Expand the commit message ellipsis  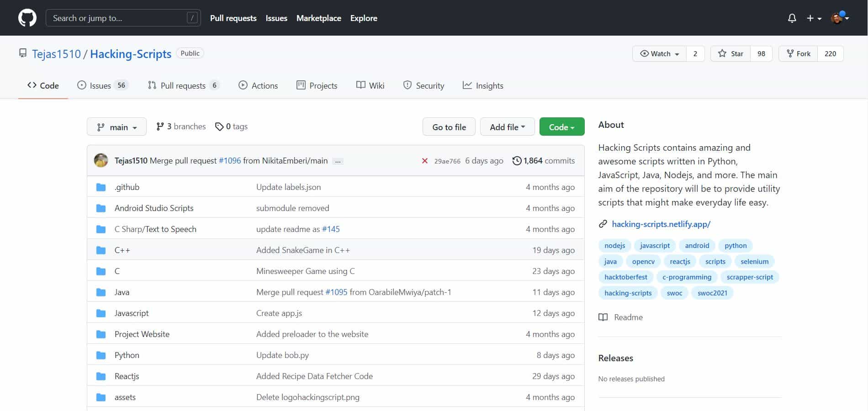(338, 161)
